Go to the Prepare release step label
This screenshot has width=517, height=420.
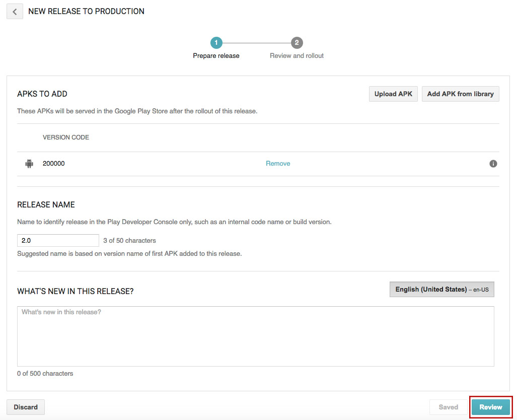pos(216,56)
